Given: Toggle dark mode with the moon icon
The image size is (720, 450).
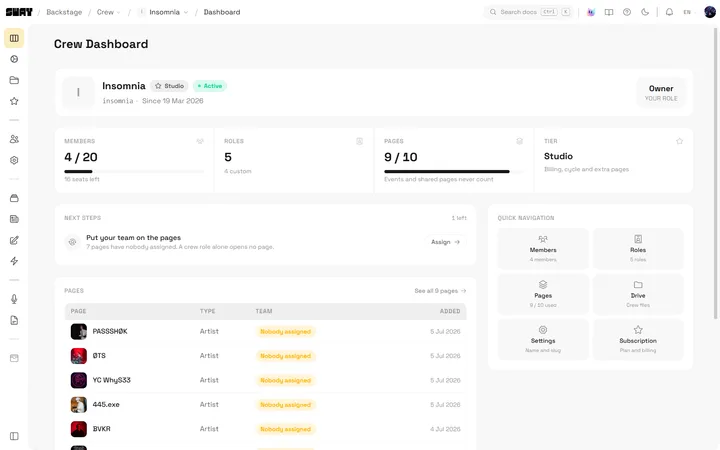Looking at the screenshot, I should click(x=645, y=12).
